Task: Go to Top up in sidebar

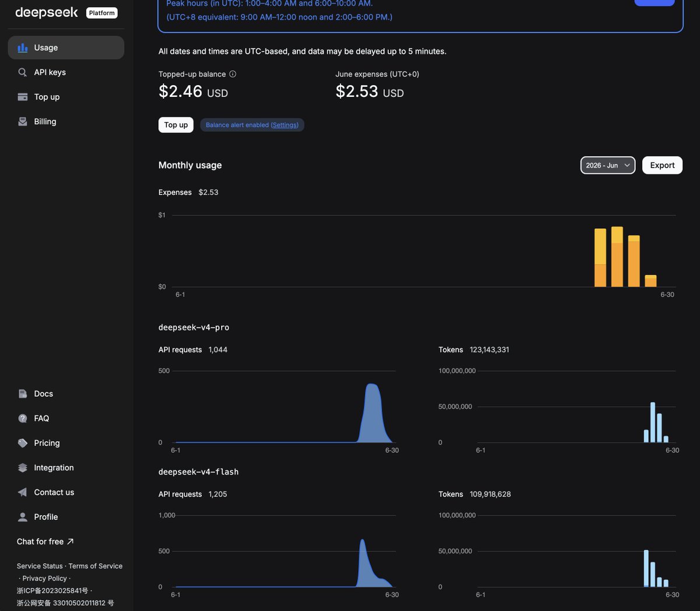Action: (x=66, y=97)
